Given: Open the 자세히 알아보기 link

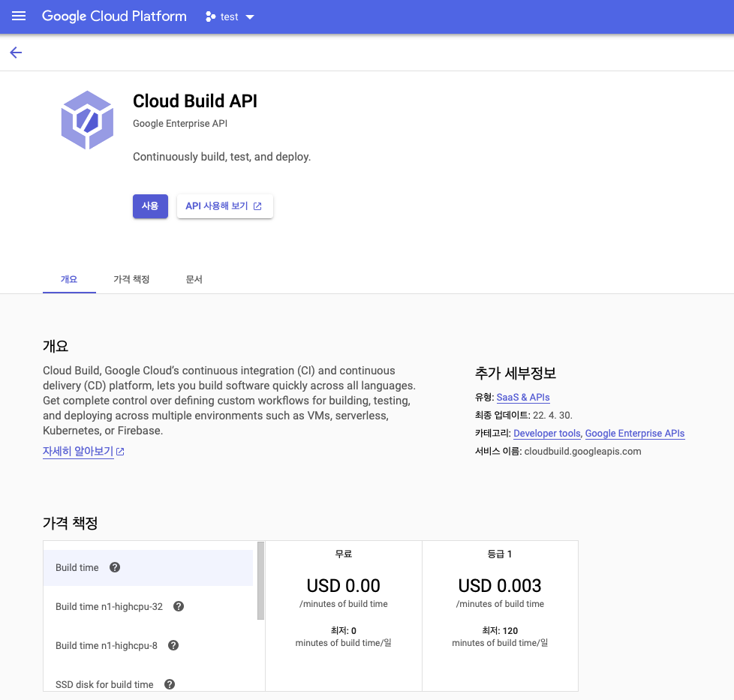Looking at the screenshot, I should (78, 451).
